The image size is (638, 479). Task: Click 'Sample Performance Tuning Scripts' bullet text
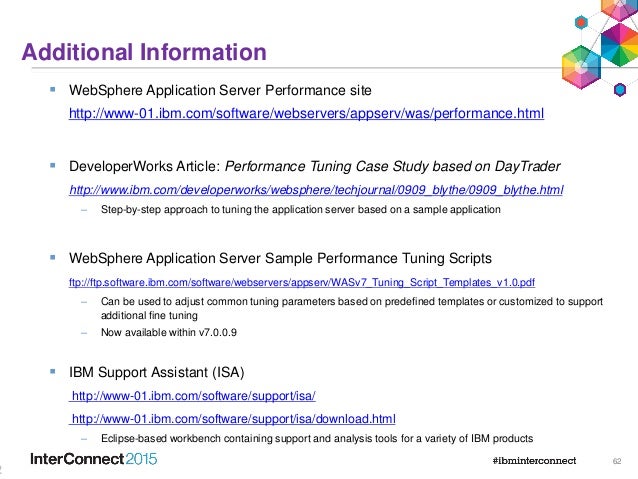[x=280, y=258]
